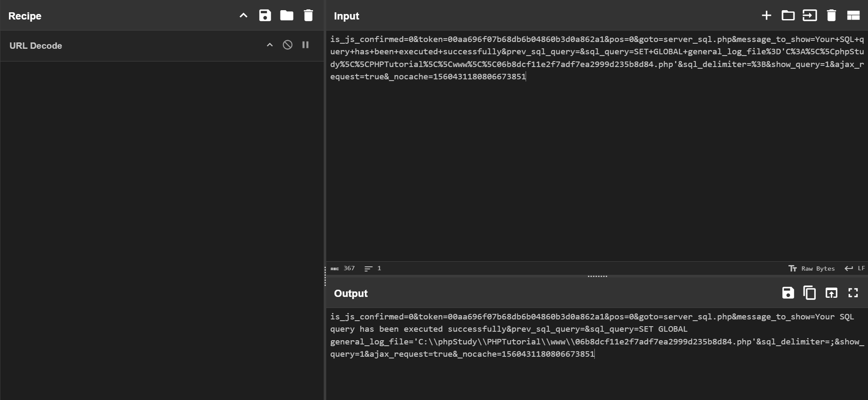Viewport: 868px width, 400px height.
Task: Disable the URL Decode operation
Action: click(288, 45)
